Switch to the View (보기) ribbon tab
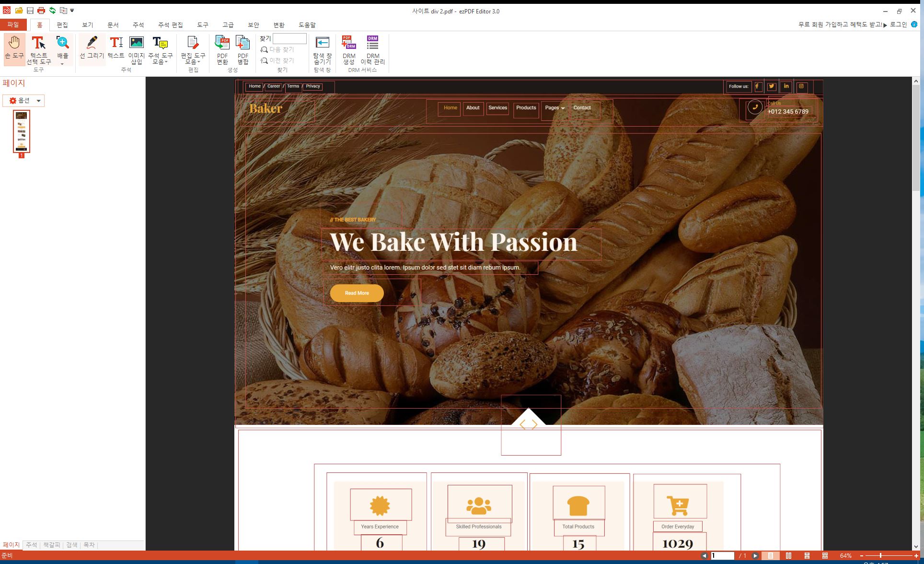This screenshot has height=564, width=924. (x=88, y=25)
